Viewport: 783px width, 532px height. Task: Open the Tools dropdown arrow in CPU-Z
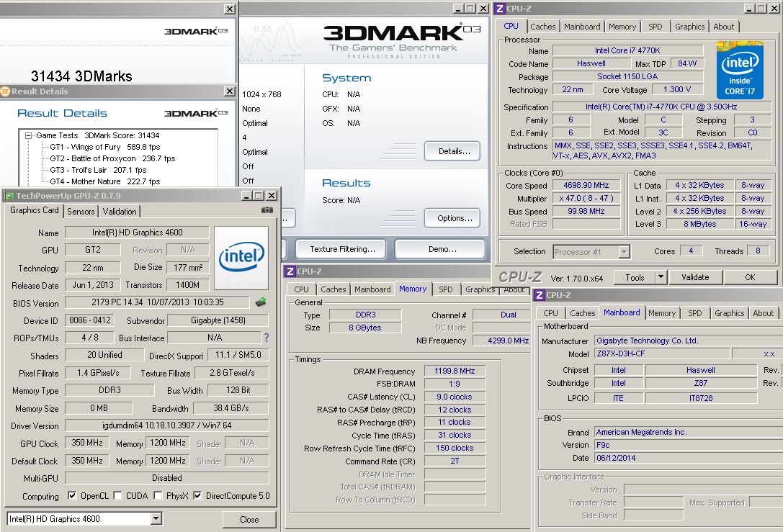click(x=660, y=277)
